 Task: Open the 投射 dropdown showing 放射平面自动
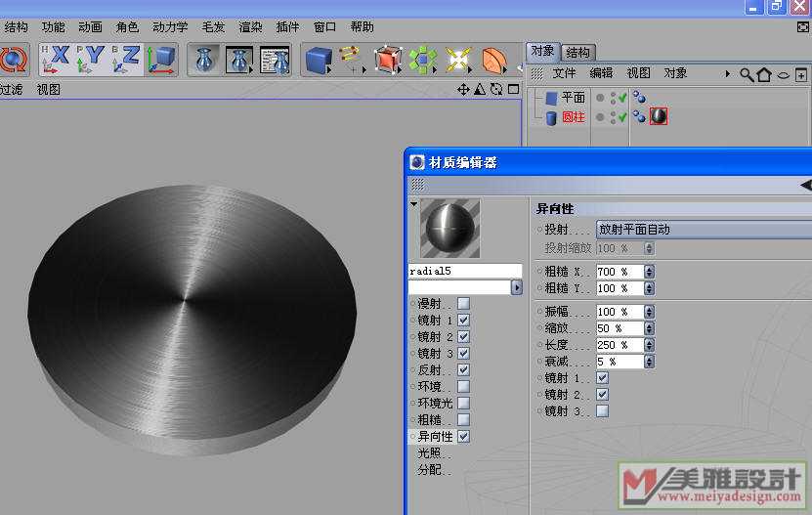[704, 229]
